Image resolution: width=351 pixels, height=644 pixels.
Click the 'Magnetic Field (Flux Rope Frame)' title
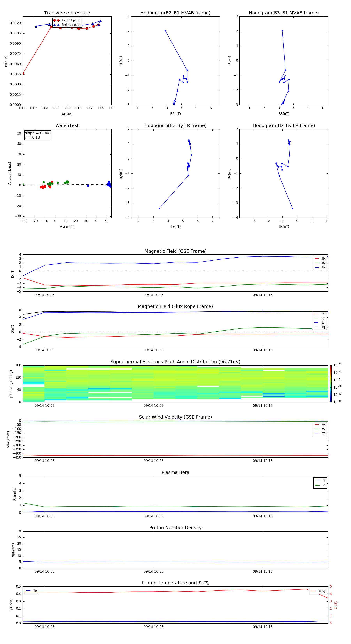175,307
